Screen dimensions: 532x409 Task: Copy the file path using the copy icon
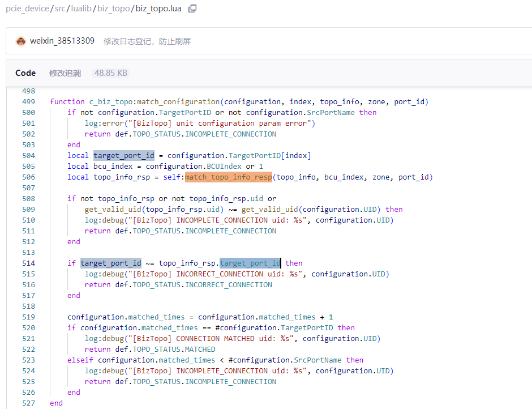tap(192, 8)
